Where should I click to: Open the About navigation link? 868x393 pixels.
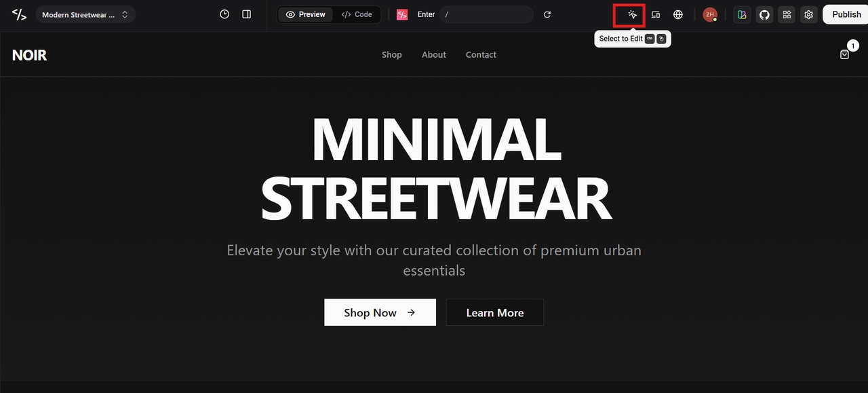tap(434, 54)
